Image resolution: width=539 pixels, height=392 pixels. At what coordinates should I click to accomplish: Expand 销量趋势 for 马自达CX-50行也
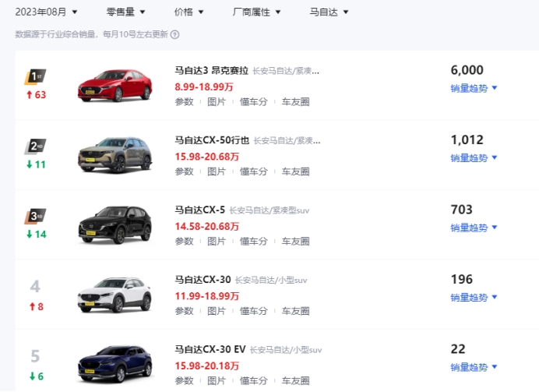click(474, 158)
